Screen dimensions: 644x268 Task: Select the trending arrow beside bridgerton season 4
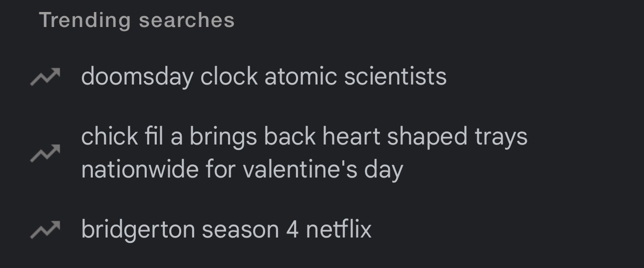[x=45, y=229]
